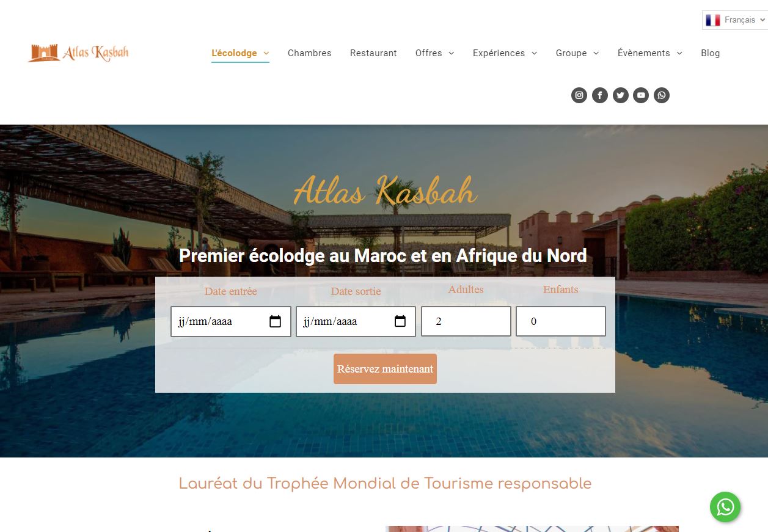This screenshot has height=532, width=768.
Task: Click the Atlas Kasbah logo
Action: tap(78, 53)
